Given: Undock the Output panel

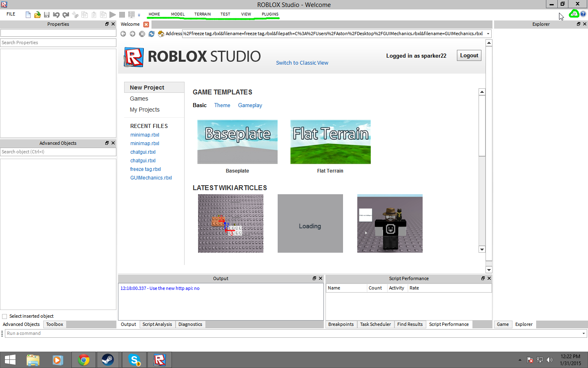Looking at the screenshot, I should pyautogui.click(x=314, y=278).
